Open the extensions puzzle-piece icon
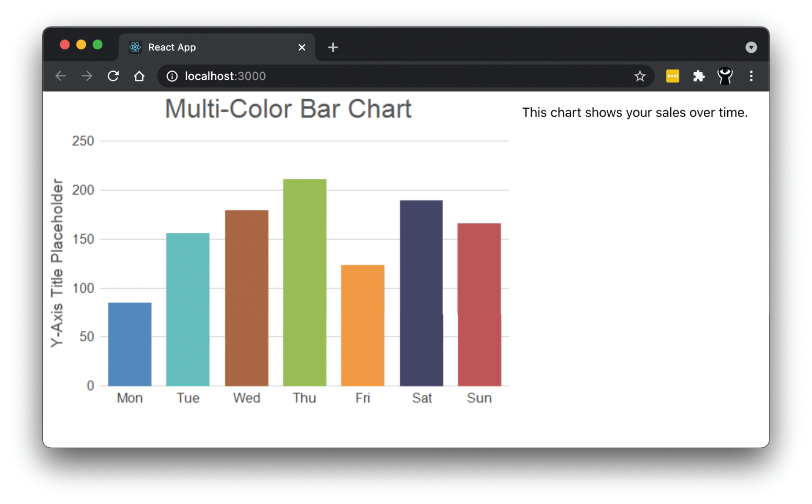Screen dimensions: 812x504 tap(699, 76)
